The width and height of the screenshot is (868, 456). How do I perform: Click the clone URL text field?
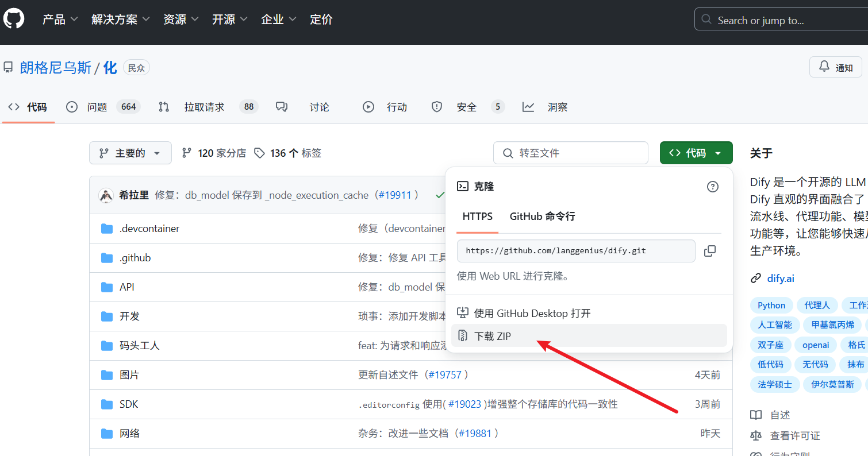point(576,251)
